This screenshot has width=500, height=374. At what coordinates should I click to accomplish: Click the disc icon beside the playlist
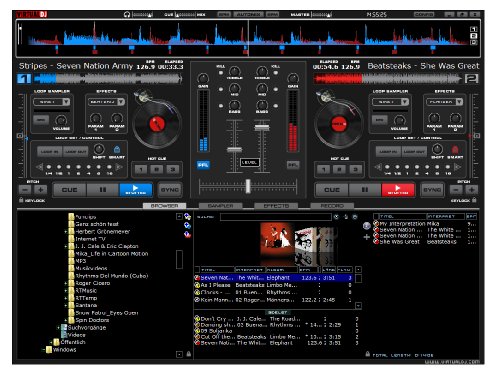[x=367, y=226]
